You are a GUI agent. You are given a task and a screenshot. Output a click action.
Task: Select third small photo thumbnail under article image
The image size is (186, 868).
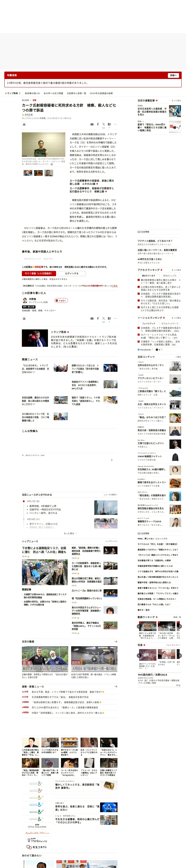pos(49,173)
